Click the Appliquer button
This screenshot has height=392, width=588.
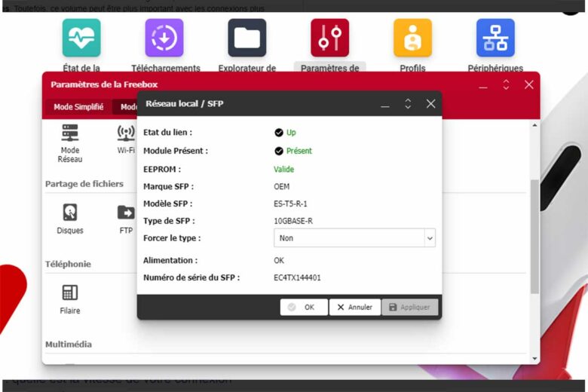coord(409,308)
